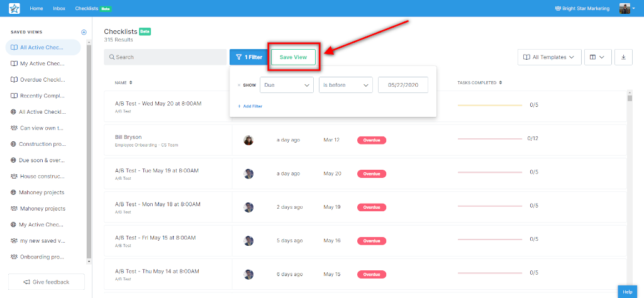
Task: Click the download export icon button
Action: tap(623, 57)
